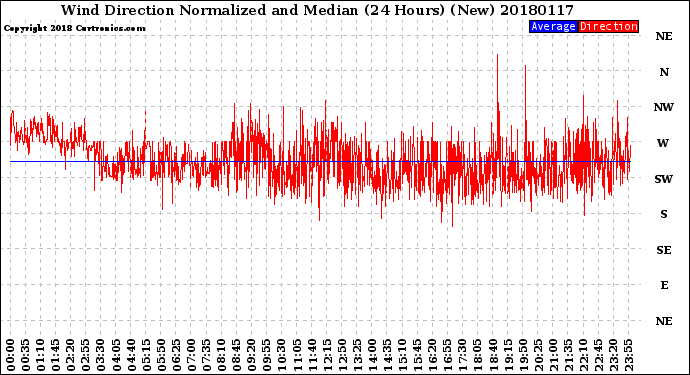Click the 05:50 time axis label

[161, 355]
